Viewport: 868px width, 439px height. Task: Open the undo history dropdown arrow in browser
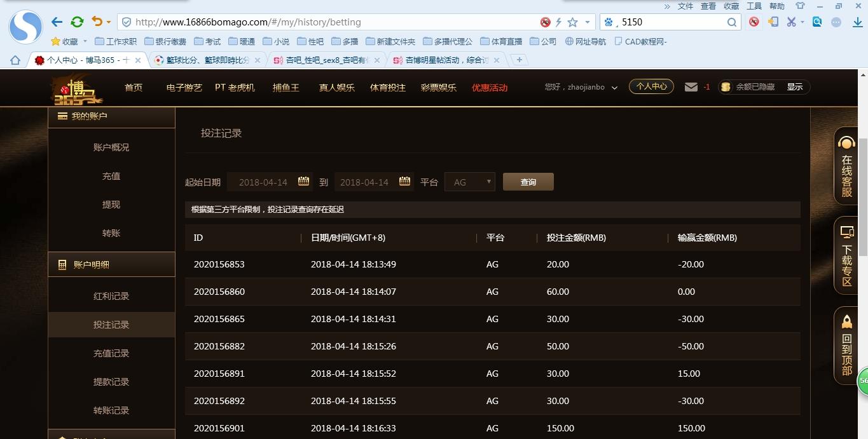click(x=109, y=22)
